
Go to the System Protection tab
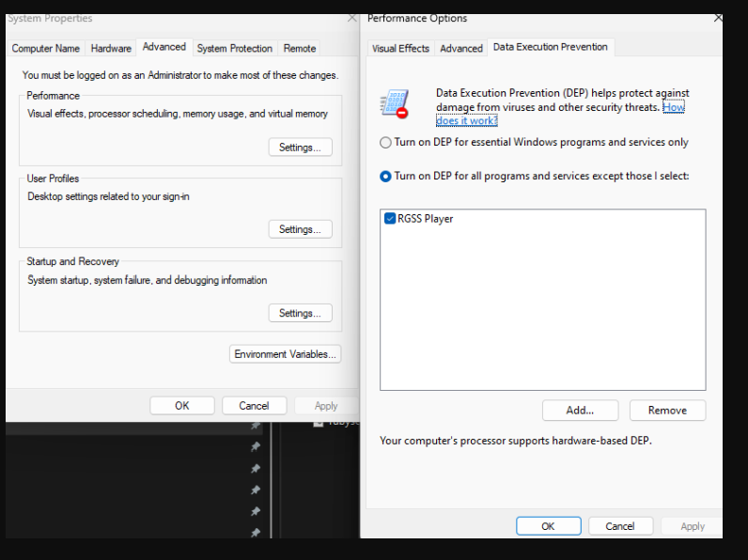(234, 48)
